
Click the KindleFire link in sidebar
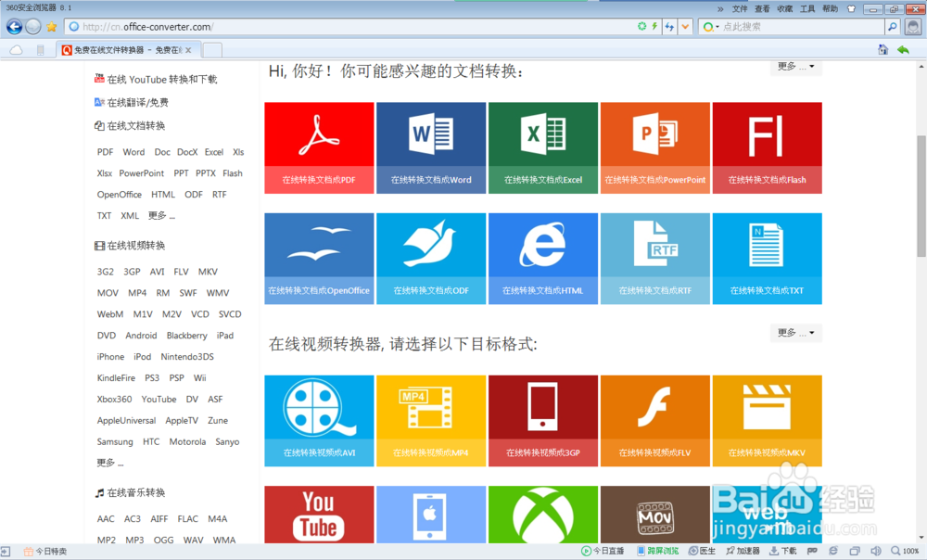[x=116, y=378]
